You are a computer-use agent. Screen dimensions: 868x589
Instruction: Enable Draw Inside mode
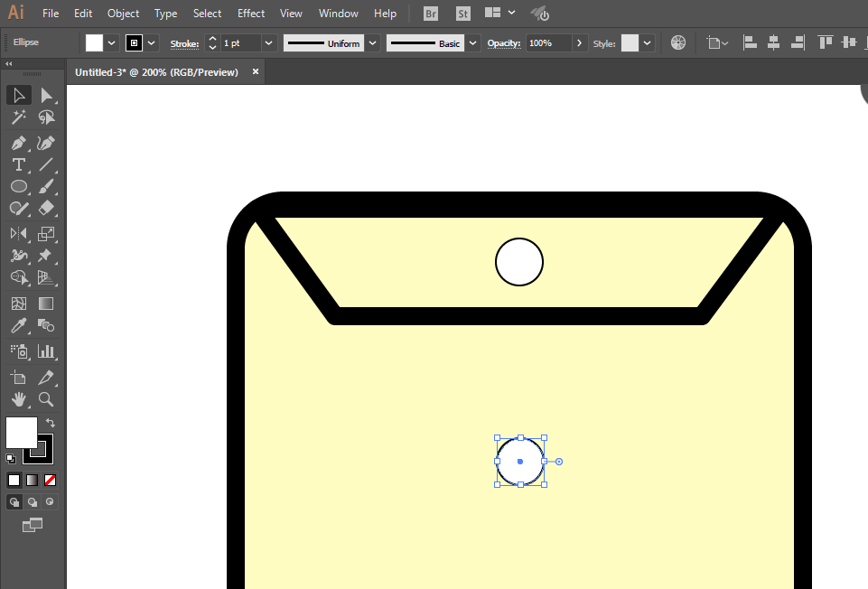(51, 502)
